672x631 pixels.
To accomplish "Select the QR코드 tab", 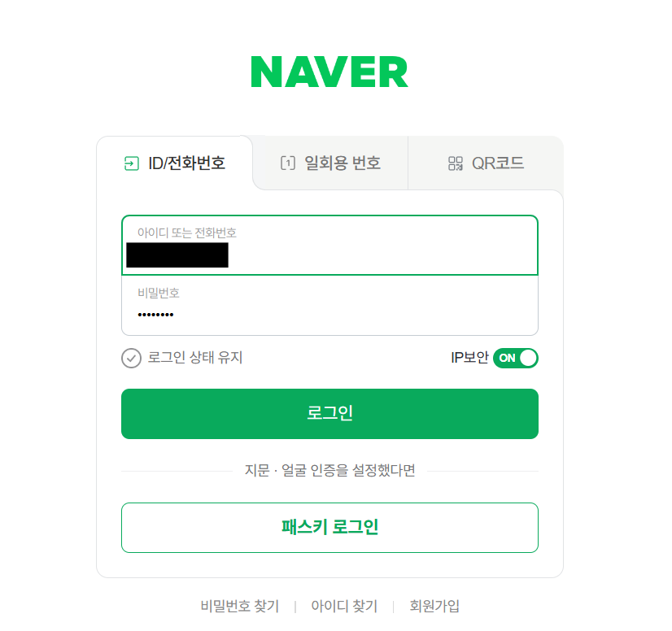I will point(486,163).
